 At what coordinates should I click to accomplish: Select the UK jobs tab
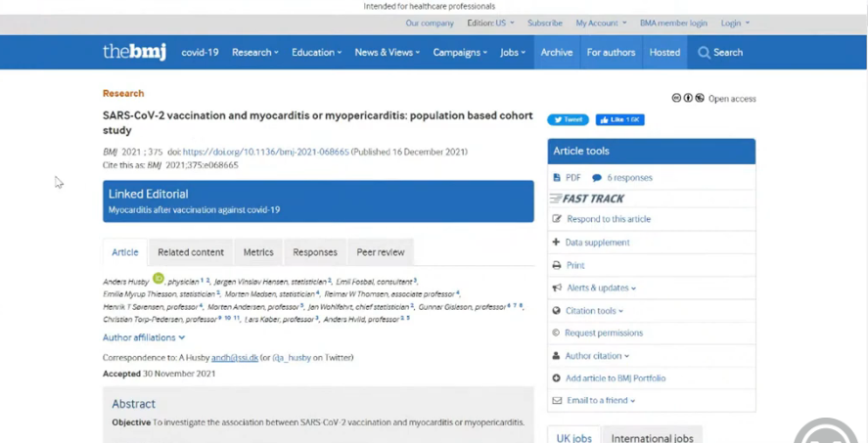574,437
